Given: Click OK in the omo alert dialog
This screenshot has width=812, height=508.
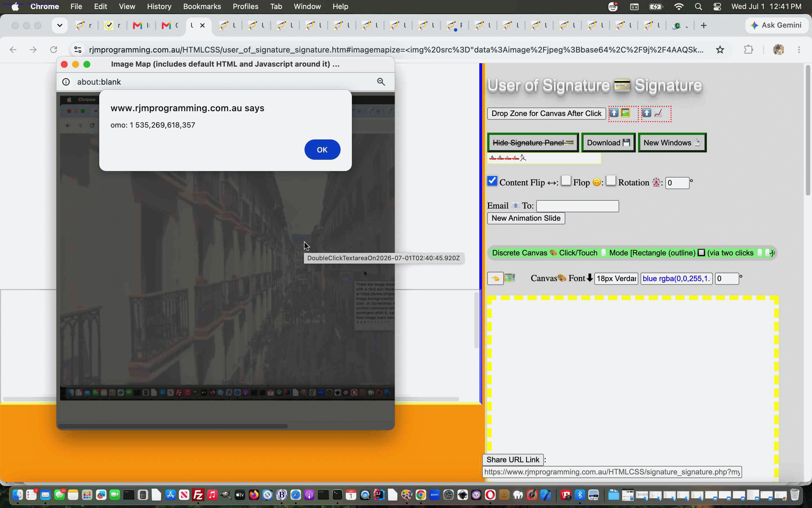Looking at the screenshot, I should pyautogui.click(x=322, y=150).
